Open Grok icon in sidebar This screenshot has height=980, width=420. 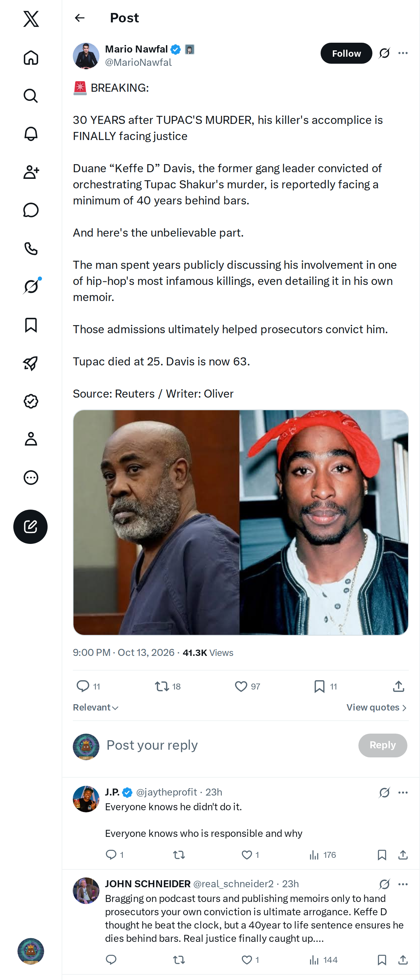pyautogui.click(x=31, y=286)
